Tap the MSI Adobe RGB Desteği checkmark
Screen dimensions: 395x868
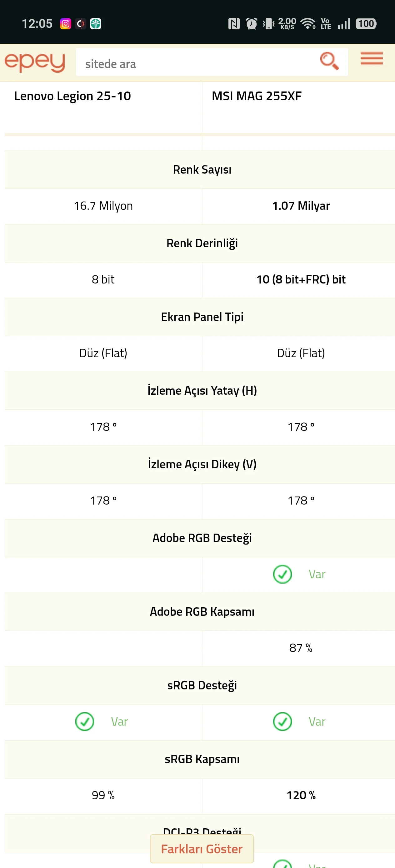click(x=282, y=574)
